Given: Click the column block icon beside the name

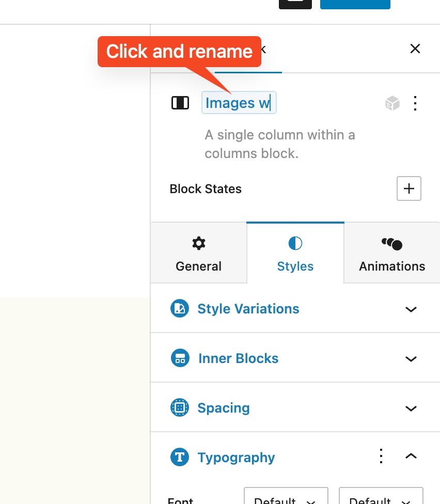Looking at the screenshot, I should click(180, 103).
